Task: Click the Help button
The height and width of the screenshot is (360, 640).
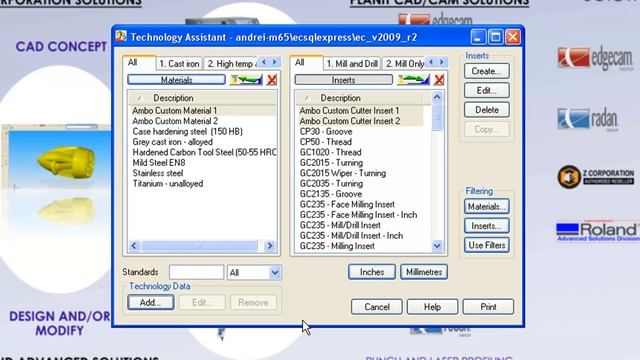Action: click(x=432, y=307)
